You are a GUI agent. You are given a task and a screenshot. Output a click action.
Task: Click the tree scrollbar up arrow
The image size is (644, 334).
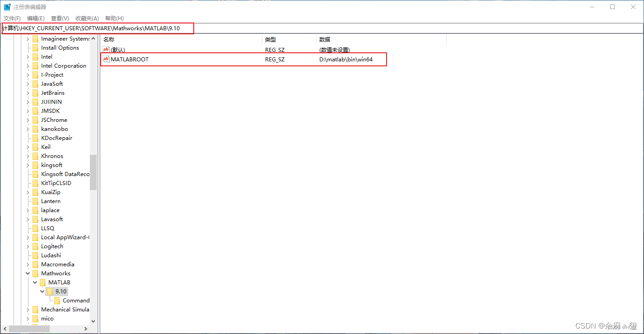[93, 38]
